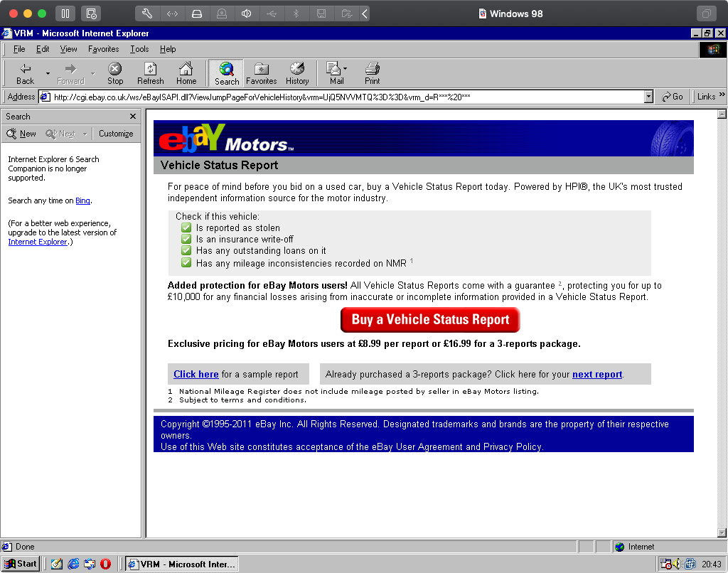Click the page scrollbar down arrow
The width and height of the screenshot is (728, 573).
coord(722,532)
